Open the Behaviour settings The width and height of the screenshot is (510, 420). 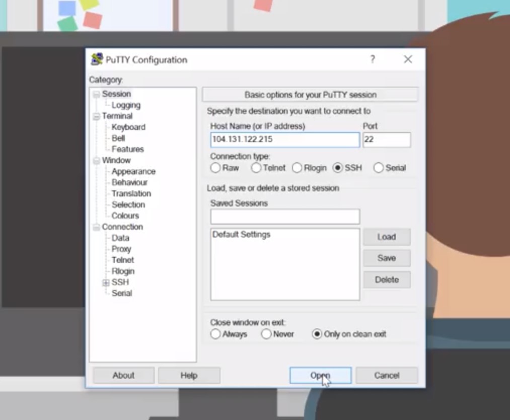pos(129,182)
